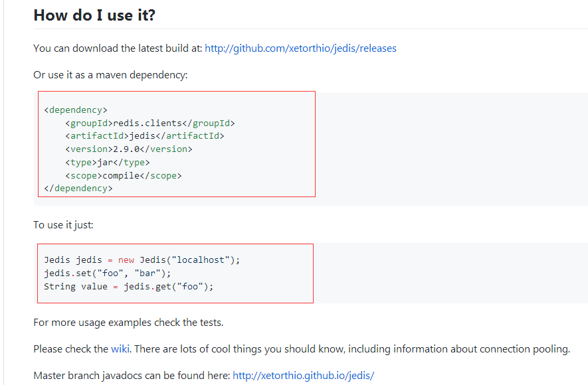This screenshot has height=385, width=588.
Task: Click the scope compile line
Action: pos(124,175)
